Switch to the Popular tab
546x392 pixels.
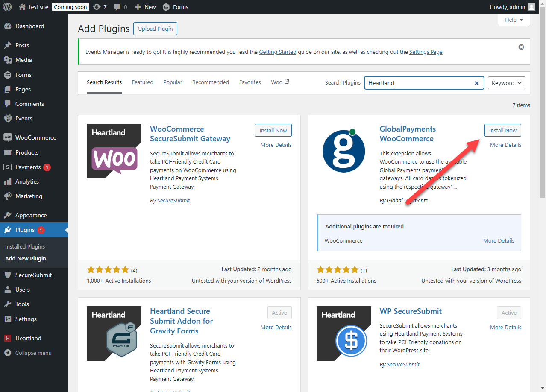click(x=173, y=82)
